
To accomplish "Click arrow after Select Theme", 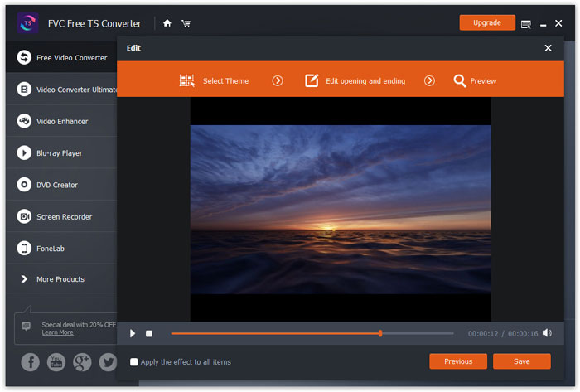I will point(278,80).
